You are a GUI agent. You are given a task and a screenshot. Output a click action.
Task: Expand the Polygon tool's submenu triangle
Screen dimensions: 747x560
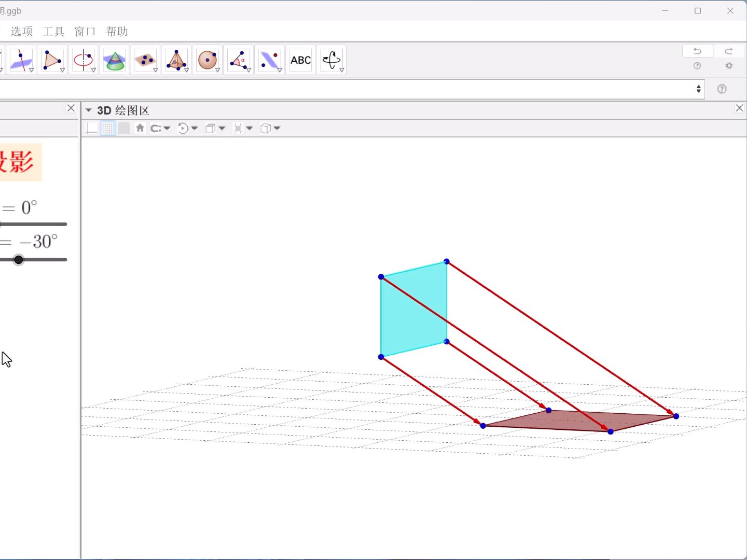click(62, 70)
